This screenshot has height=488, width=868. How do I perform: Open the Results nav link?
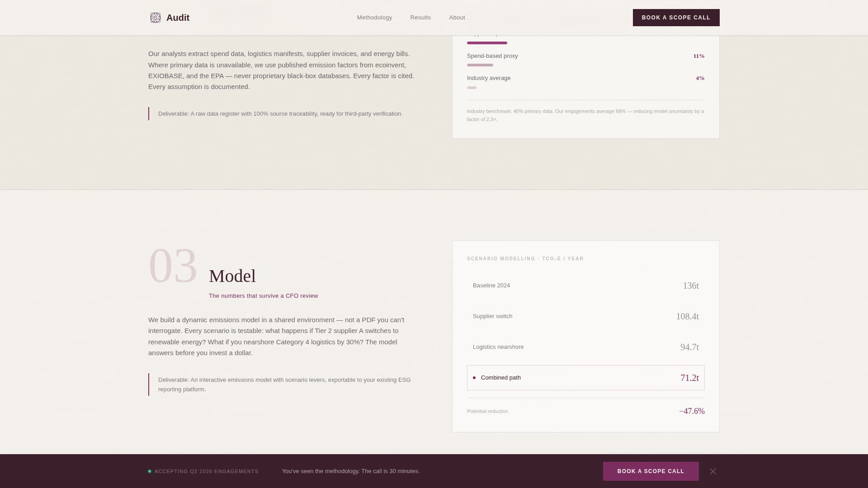[420, 18]
